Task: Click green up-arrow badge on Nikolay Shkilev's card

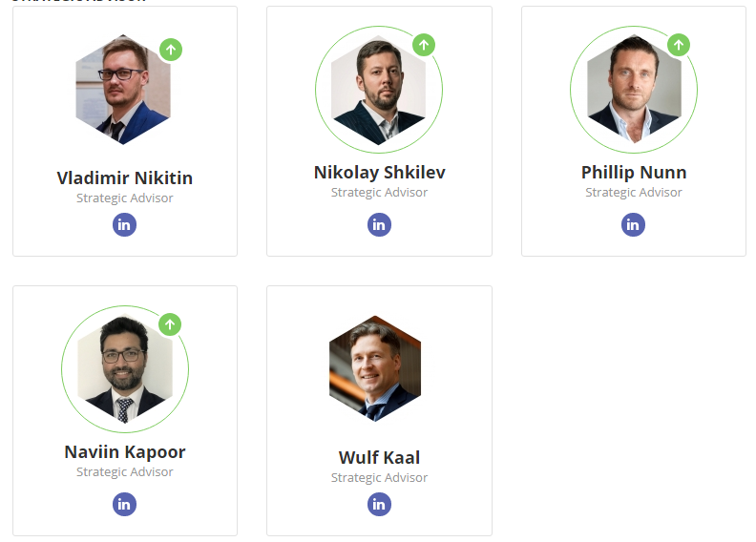Action: tap(425, 45)
